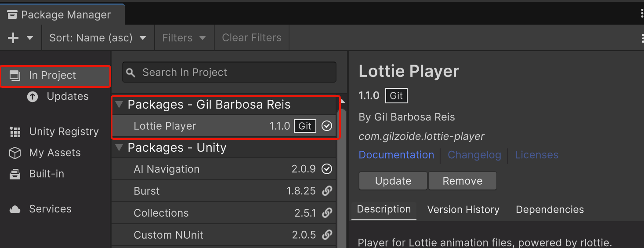This screenshot has height=248, width=644.
Task: Click the Built-in packages icon
Action: tap(15, 174)
